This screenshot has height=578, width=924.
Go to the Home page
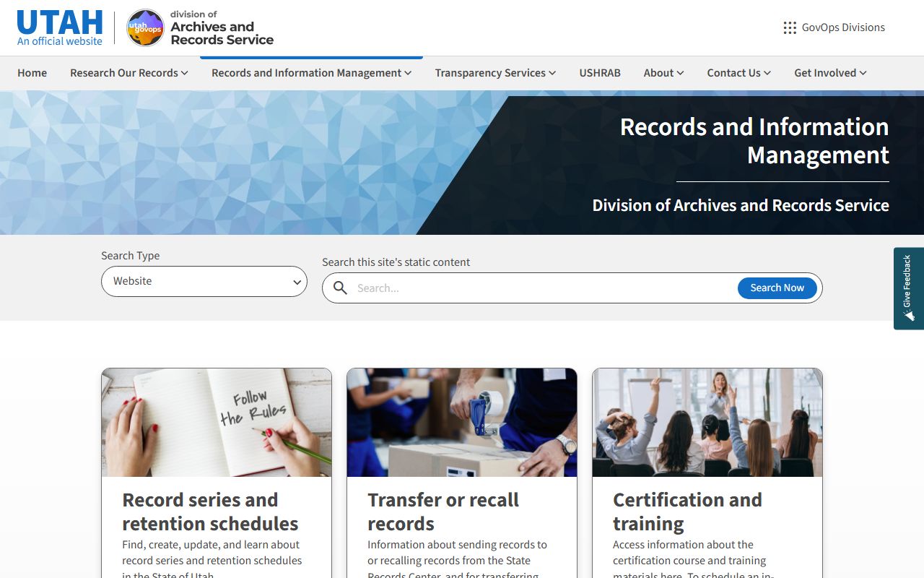click(x=32, y=73)
